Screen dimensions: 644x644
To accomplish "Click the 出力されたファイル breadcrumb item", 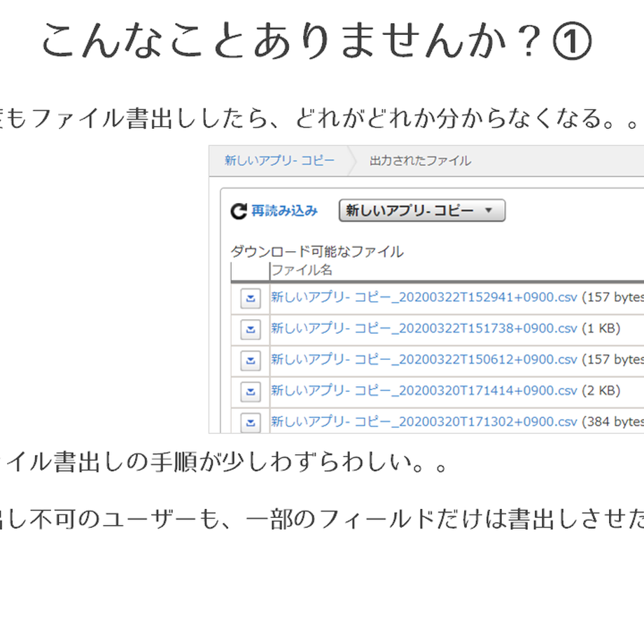I will point(420,160).
